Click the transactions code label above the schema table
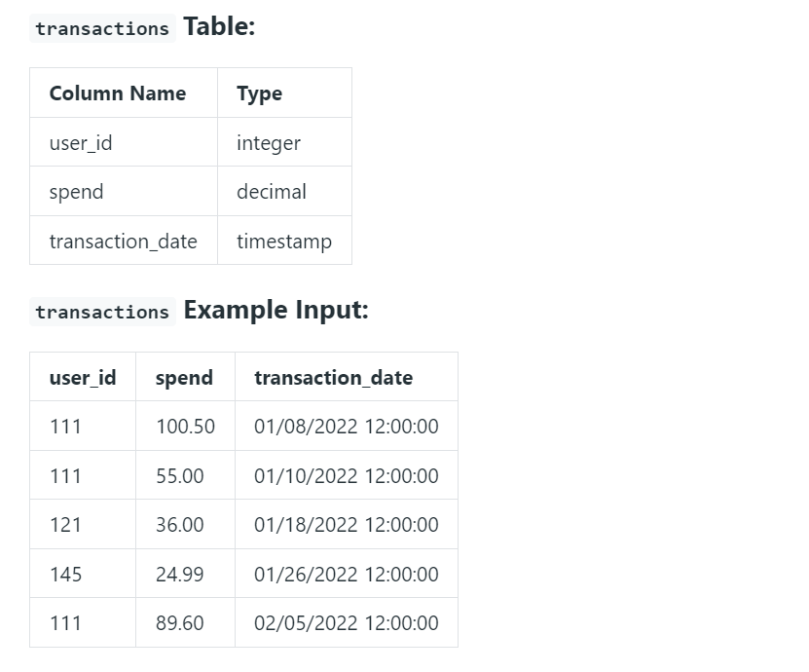Screen dimensions: 809x672 [x=101, y=28]
